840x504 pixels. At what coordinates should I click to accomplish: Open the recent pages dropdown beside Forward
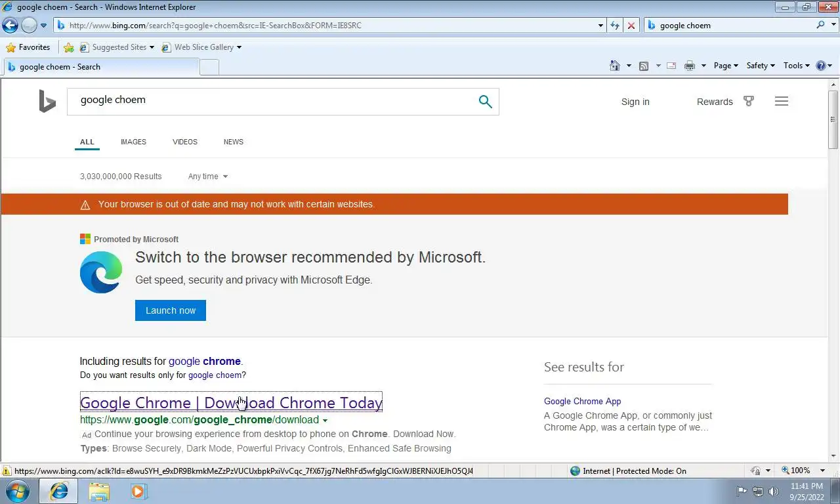(x=43, y=26)
